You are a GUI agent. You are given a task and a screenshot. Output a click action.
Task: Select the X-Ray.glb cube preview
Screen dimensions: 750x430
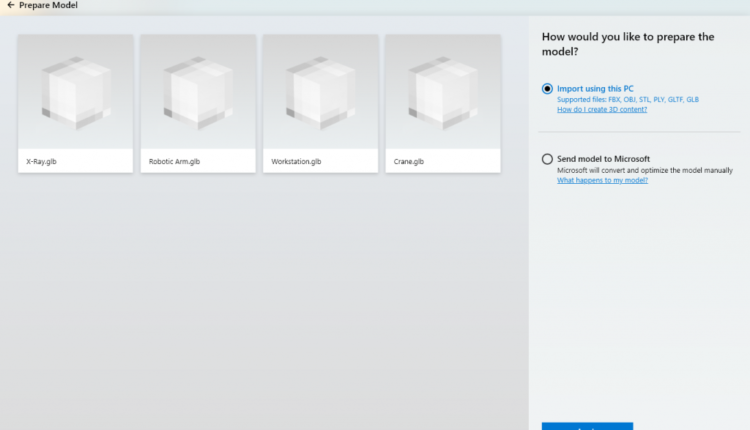pos(75,91)
